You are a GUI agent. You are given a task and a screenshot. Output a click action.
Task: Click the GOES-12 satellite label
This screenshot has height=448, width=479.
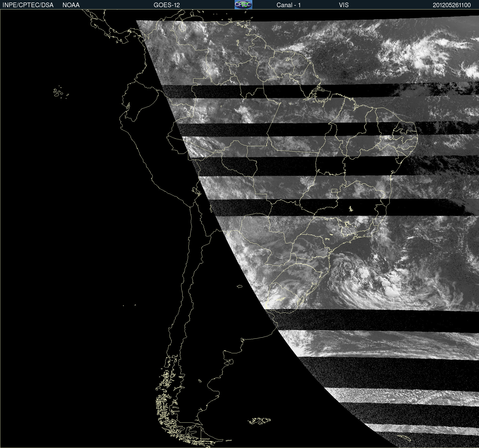pyautogui.click(x=167, y=5)
